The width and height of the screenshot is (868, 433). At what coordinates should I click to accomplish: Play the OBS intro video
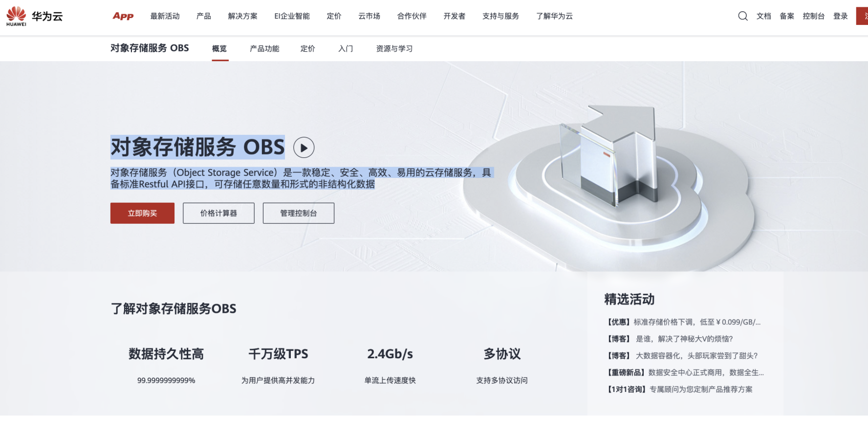click(x=304, y=148)
